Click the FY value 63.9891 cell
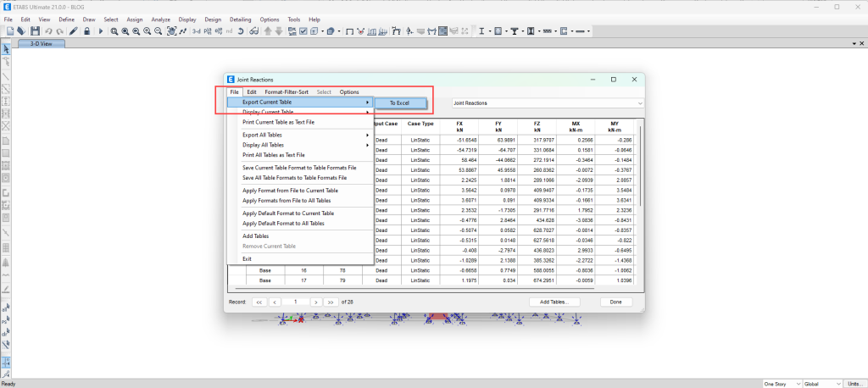Viewport: 868px width, 388px height. (x=498, y=140)
